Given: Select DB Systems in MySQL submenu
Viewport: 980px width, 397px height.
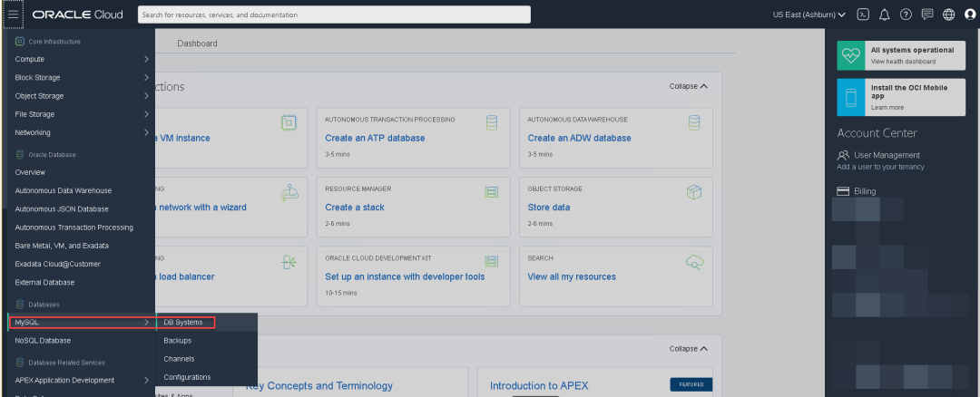Looking at the screenshot, I should coord(183,322).
